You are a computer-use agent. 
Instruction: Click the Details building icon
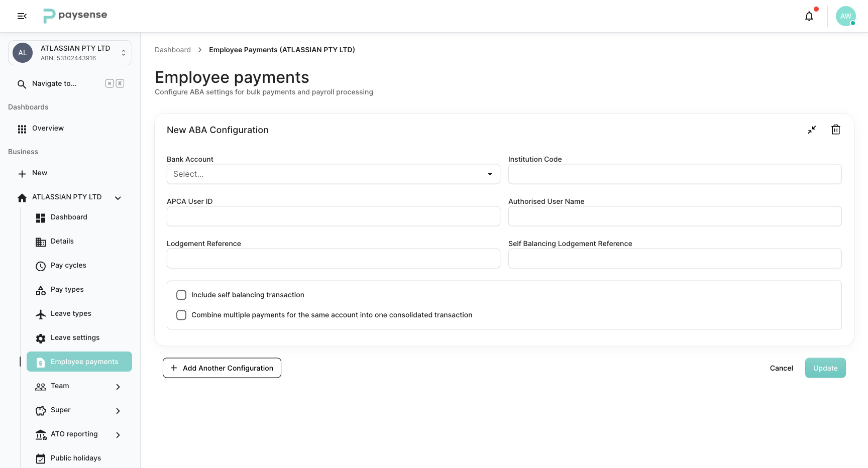pos(41,242)
